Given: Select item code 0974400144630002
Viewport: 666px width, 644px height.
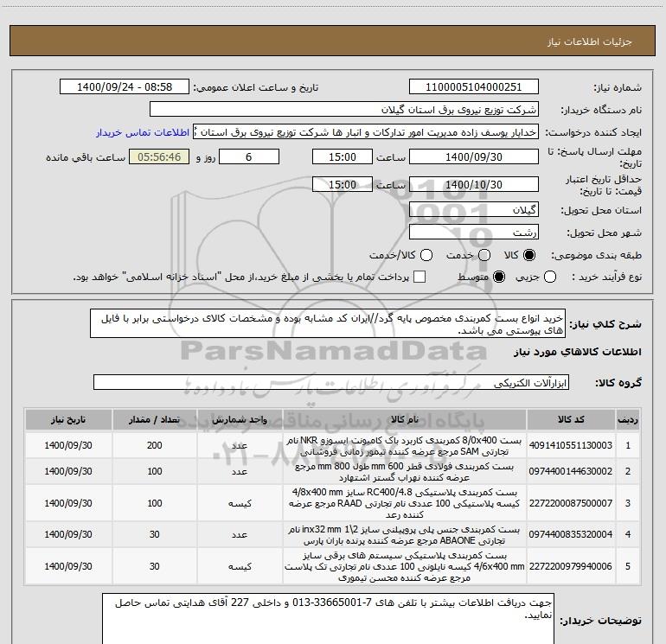Looking at the screenshot, I should [x=571, y=471].
